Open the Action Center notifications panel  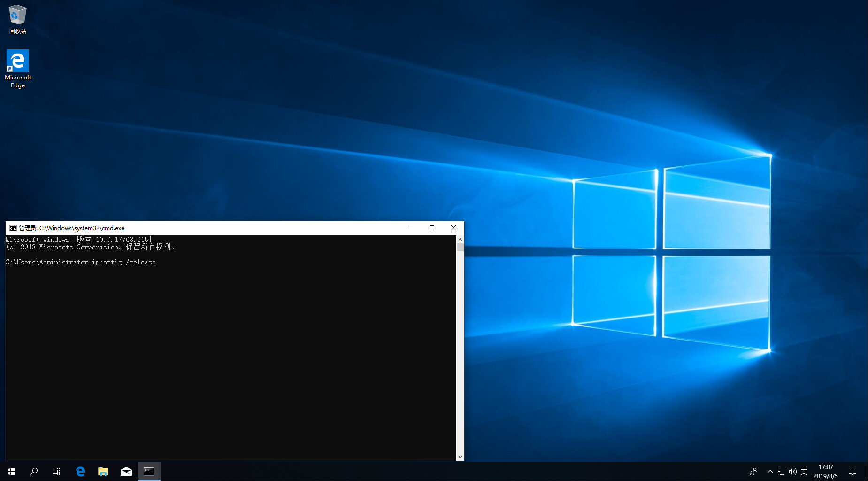tap(853, 471)
